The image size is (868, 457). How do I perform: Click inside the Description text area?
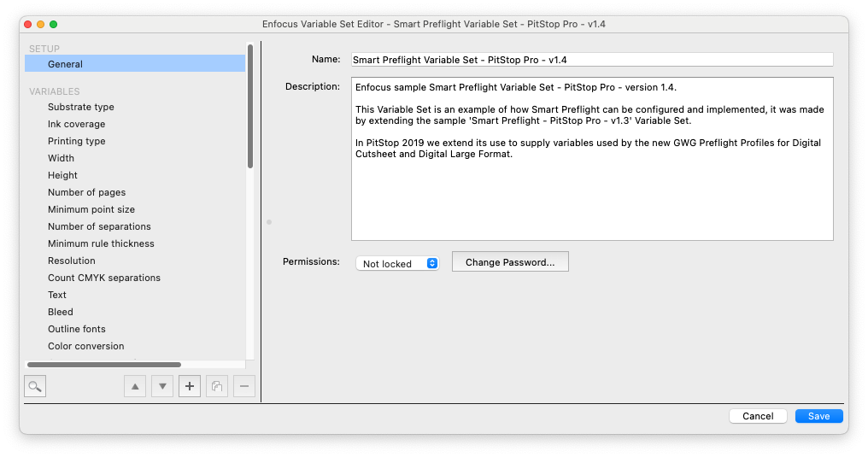point(592,159)
